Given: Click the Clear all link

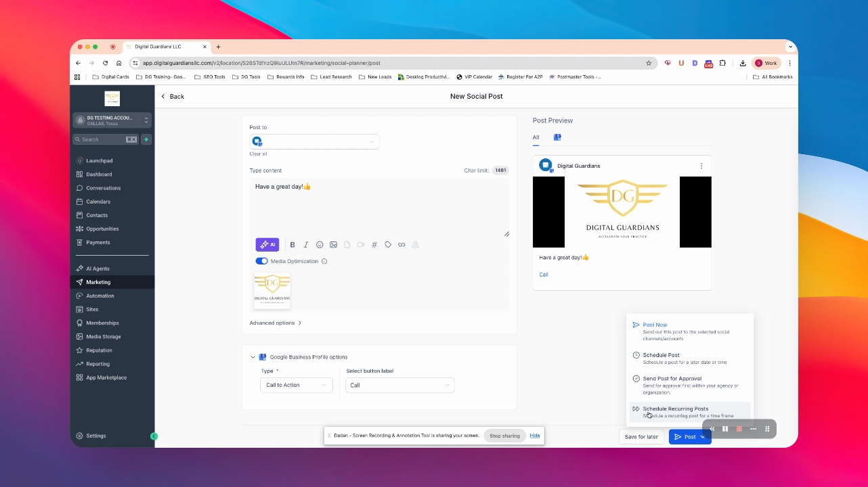Looking at the screenshot, I should (x=258, y=154).
